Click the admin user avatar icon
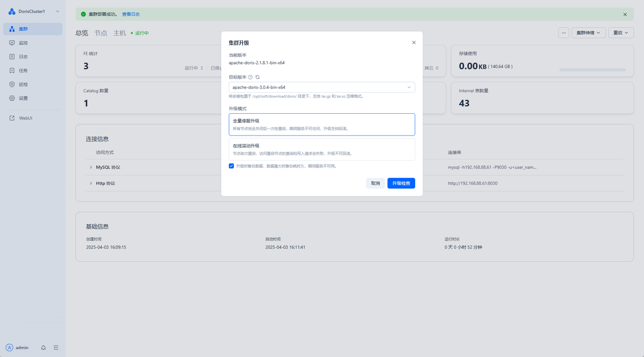The image size is (644, 357). pos(9,347)
